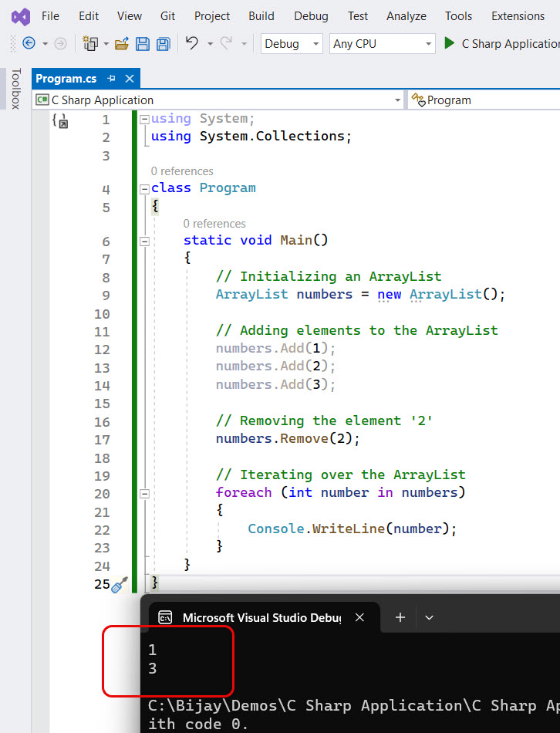Screen dimensions: 560x733
Task: Open the C Sharp Application project scope dropdown
Action: coord(218,100)
